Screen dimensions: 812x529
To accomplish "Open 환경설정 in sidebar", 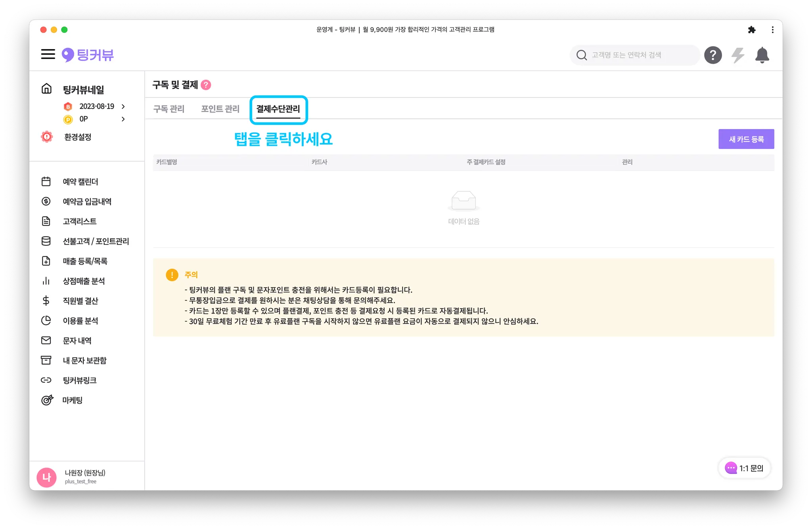I will click(78, 137).
